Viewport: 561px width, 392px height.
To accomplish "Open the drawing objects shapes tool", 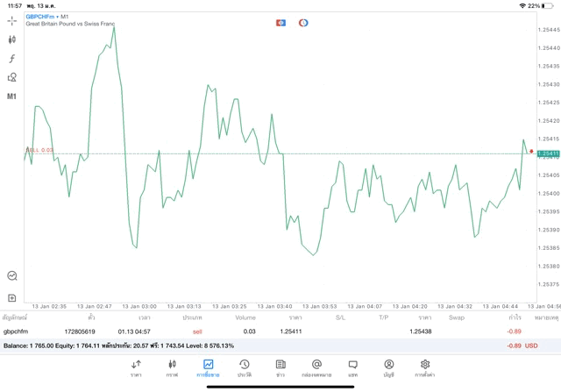I will (12, 77).
